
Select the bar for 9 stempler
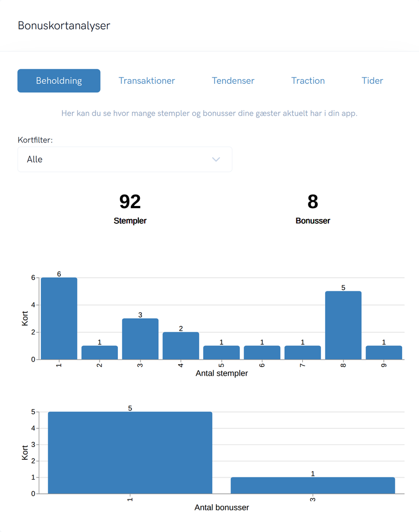384,353
